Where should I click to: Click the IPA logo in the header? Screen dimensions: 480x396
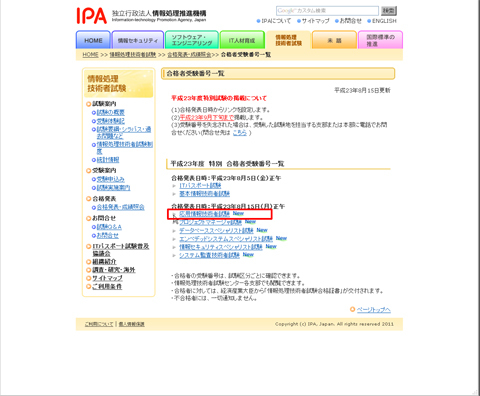(92, 16)
